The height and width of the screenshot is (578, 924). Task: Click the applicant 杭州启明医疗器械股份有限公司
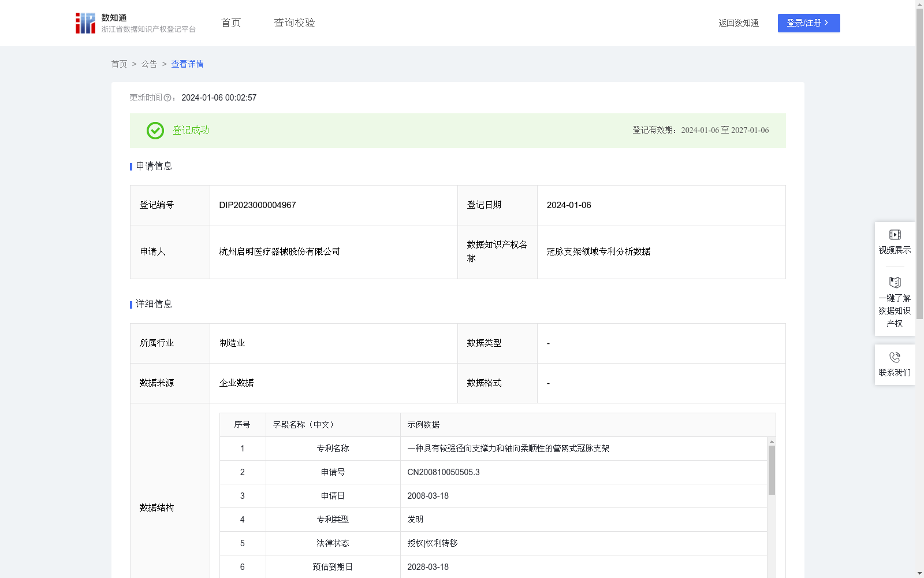280,252
